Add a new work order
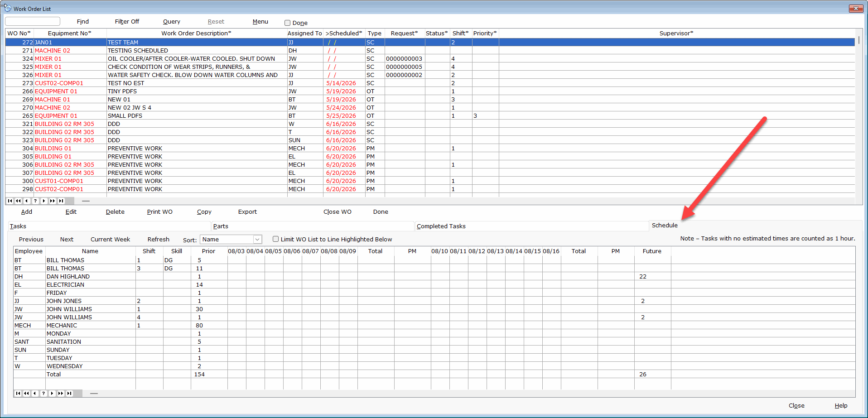Viewport: 868px width, 418px height. pyautogui.click(x=27, y=211)
